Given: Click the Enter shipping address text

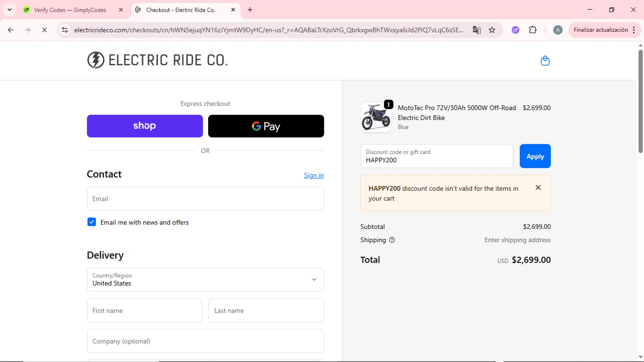Looking at the screenshot, I should (517, 240).
